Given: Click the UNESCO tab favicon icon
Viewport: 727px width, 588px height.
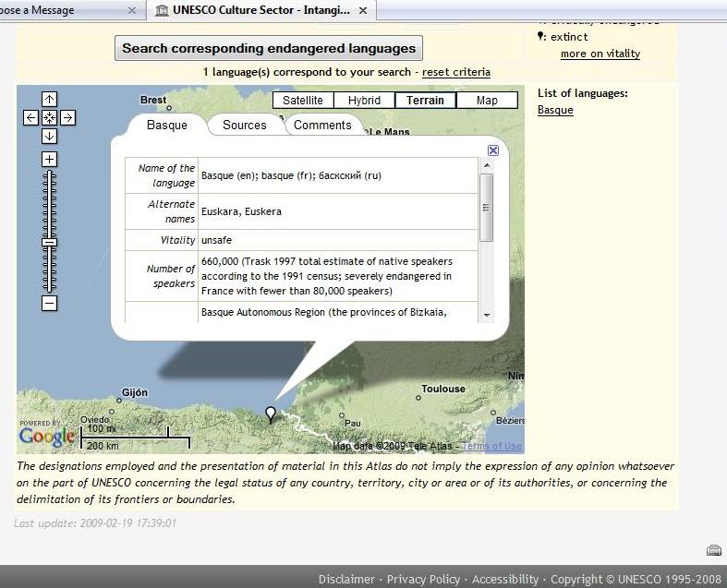Looking at the screenshot, I should [x=162, y=10].
